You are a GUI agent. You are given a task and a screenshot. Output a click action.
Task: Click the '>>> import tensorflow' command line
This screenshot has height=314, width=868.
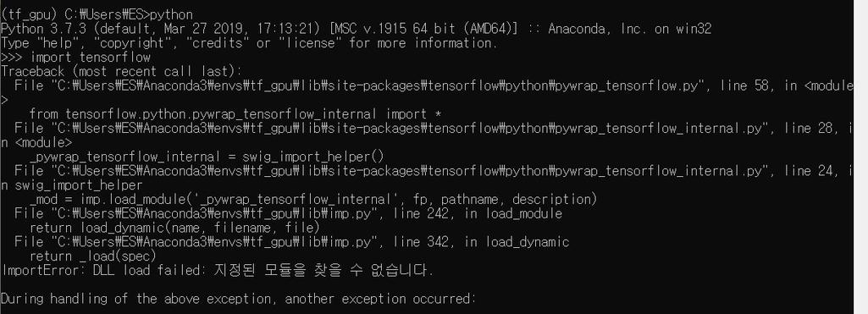click(76, 58)
